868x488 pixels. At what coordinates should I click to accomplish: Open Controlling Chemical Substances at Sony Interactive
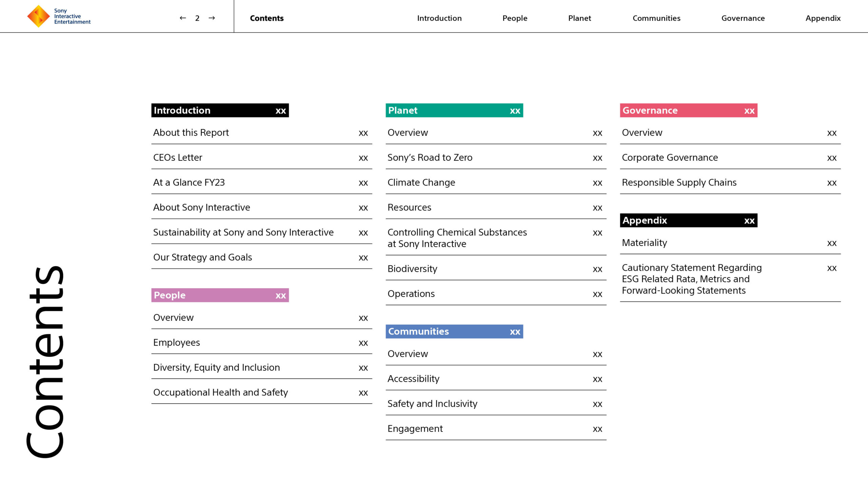496,238
